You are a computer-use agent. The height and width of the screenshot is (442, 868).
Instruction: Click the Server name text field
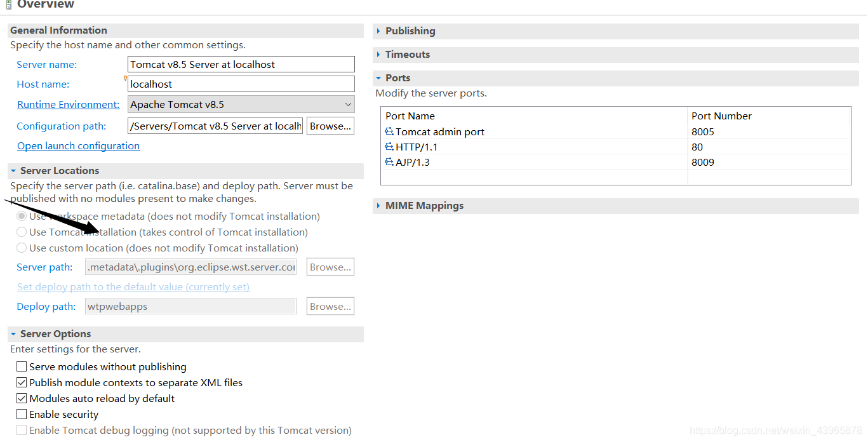[x=241, y=64]
